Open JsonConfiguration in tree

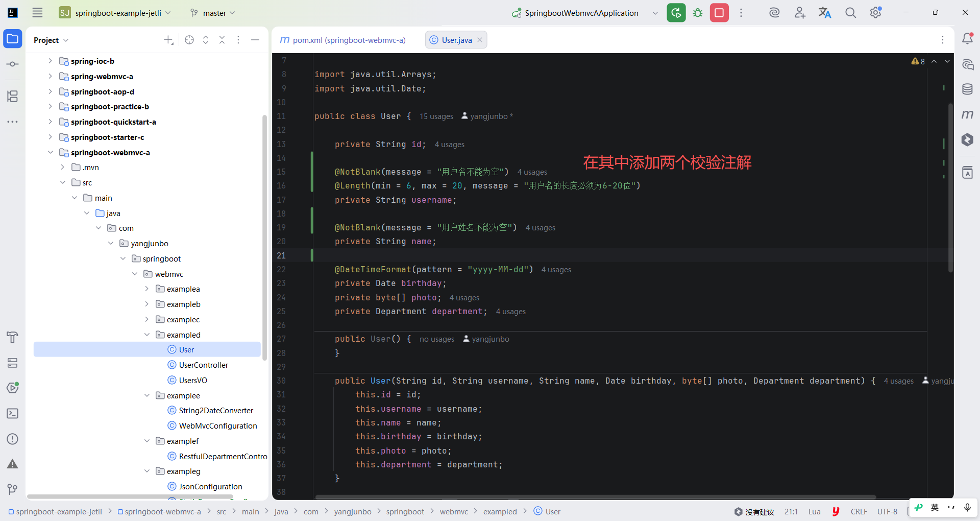point(210,486)
